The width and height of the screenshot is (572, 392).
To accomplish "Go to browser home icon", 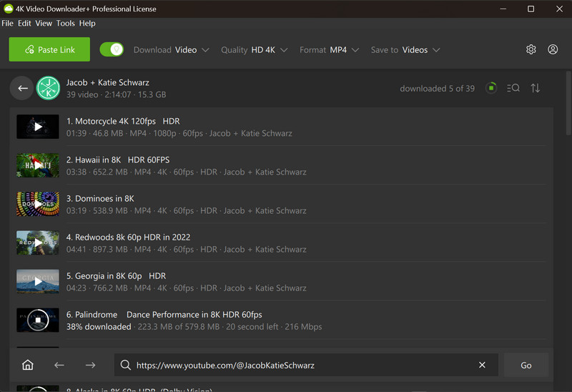I will coord(28,365).
